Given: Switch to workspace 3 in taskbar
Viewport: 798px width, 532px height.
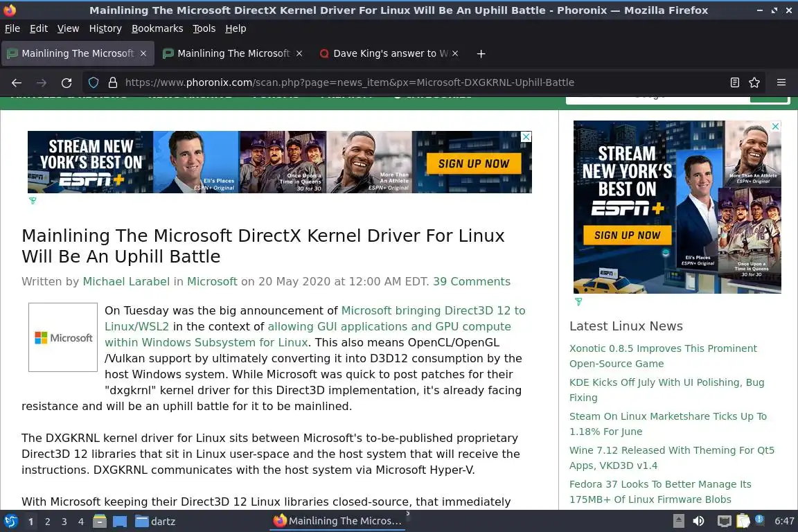Looking at the screenshot, I should pos(64,522).
